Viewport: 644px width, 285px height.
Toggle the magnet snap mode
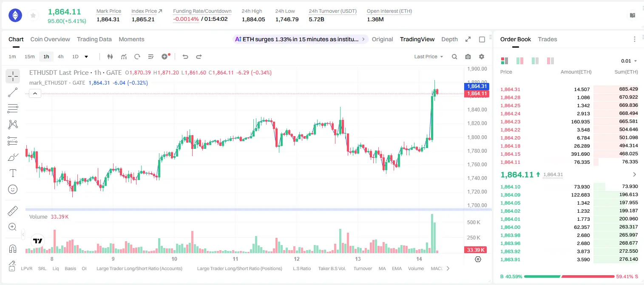tap(13, 249)
